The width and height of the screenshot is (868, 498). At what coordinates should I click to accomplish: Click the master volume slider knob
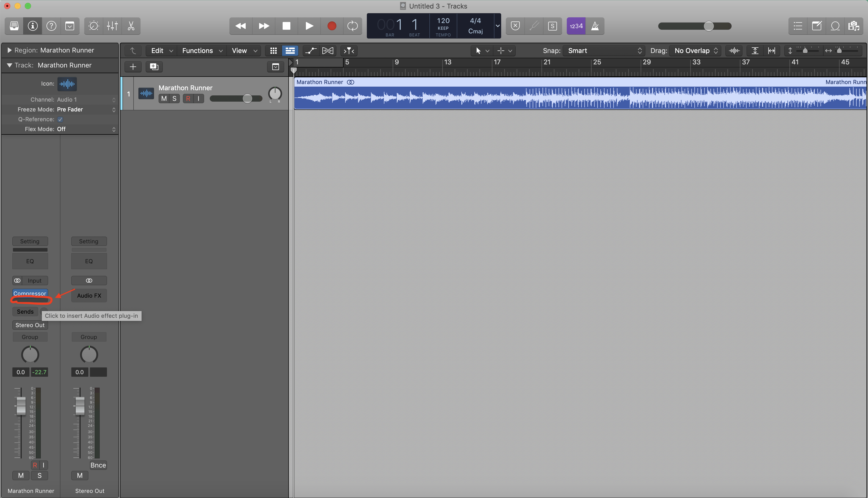click(708, 26)
